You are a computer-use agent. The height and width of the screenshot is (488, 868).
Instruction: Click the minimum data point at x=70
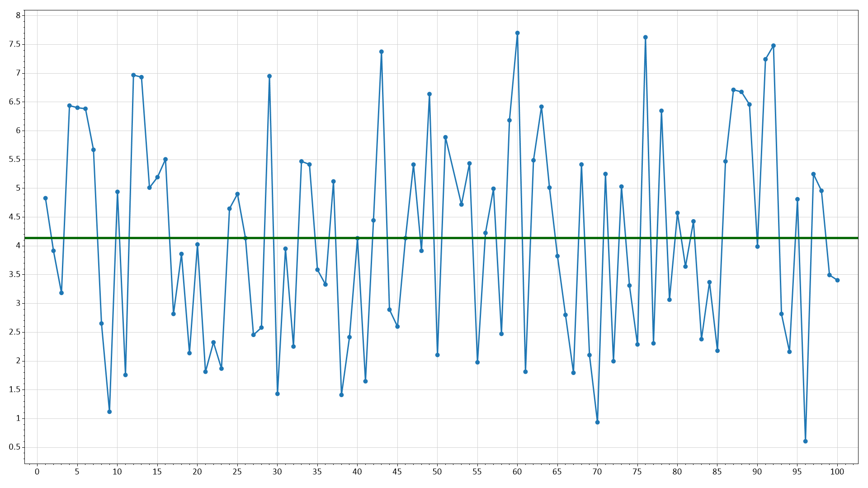tap(597, 422)
